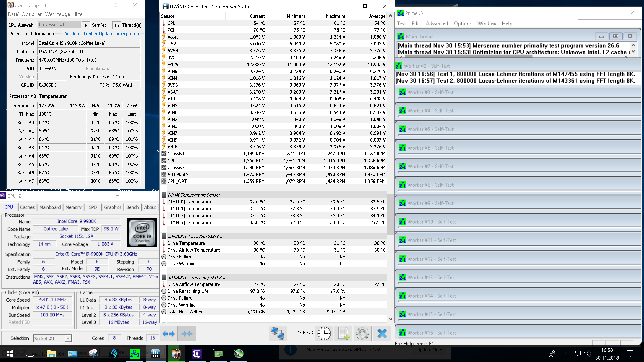Open the Advanced menu in Prime95
The image size is (644, 362).
pos(437,23)
